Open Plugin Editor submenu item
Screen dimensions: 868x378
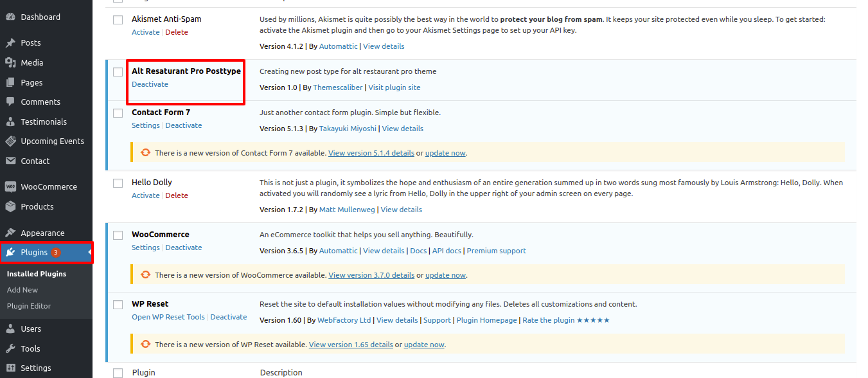tap(29, 306)
